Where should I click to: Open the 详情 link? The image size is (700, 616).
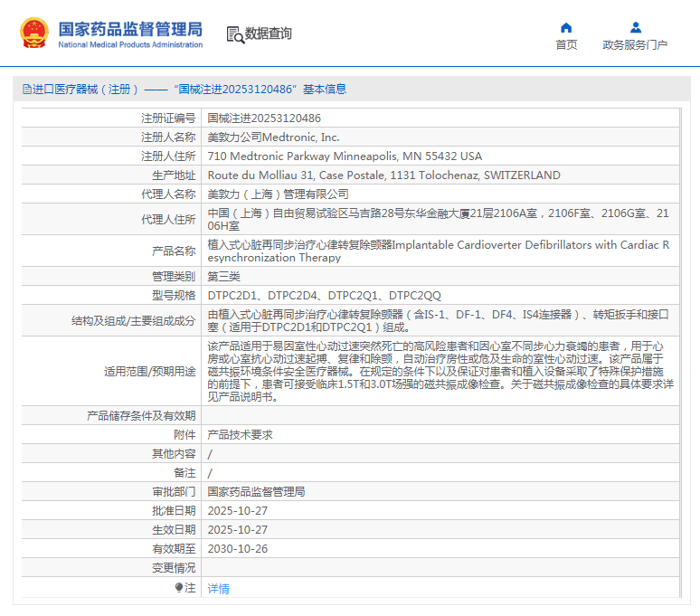[219, 589]
